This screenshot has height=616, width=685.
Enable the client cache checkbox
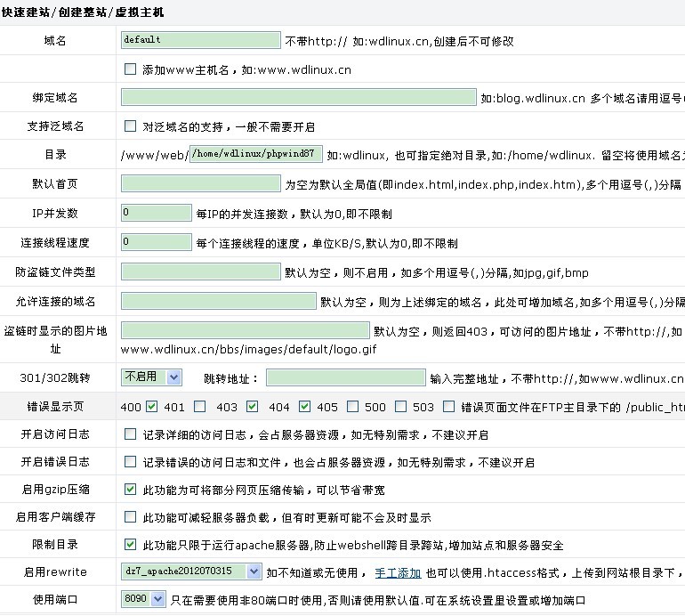(130, 516)
